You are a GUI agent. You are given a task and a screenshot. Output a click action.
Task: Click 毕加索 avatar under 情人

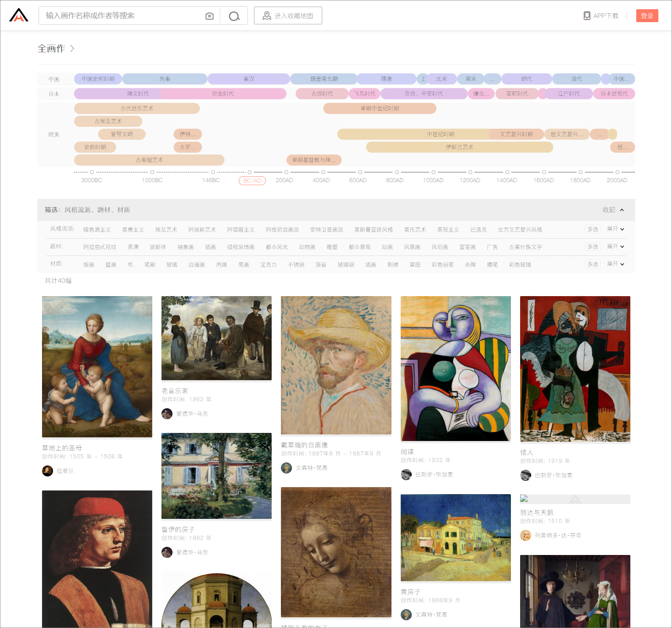point(526,475)
